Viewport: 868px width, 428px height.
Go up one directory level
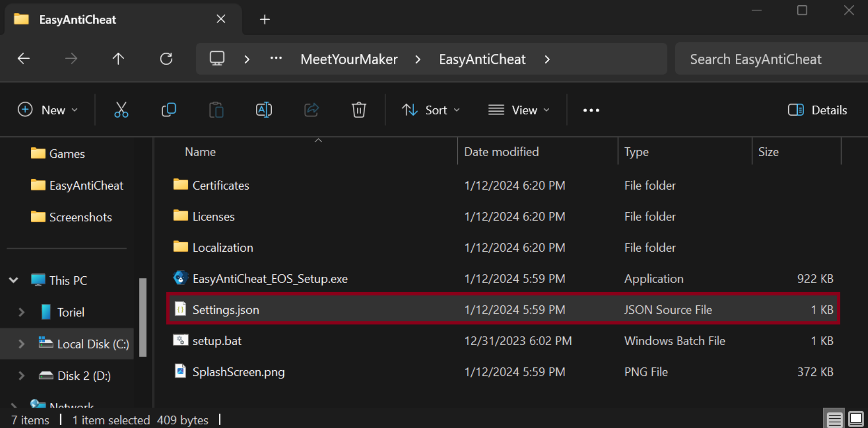(x=118, y=59)
